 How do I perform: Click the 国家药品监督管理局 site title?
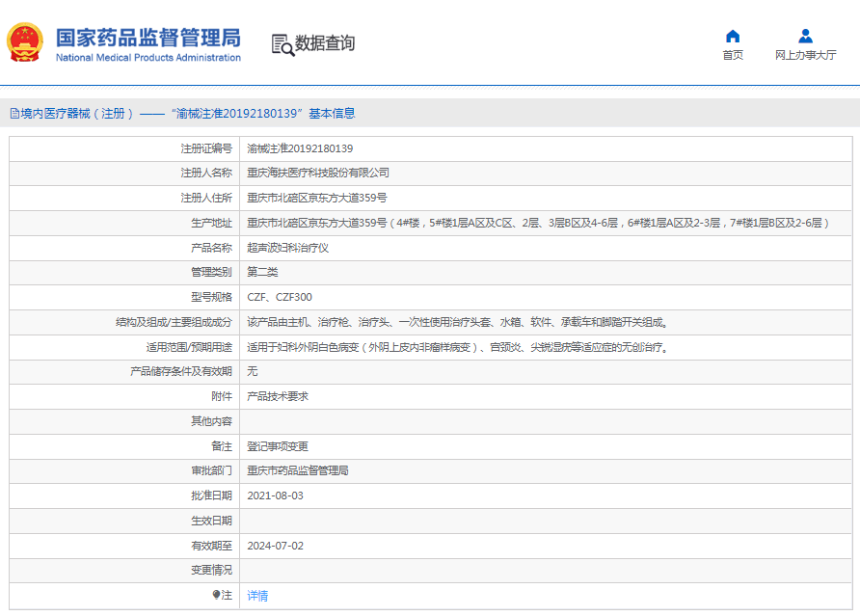[x=148, y=38]
